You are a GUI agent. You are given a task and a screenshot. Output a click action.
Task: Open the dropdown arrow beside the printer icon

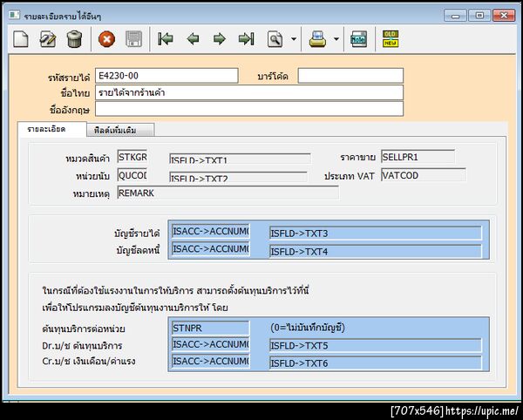336,39
